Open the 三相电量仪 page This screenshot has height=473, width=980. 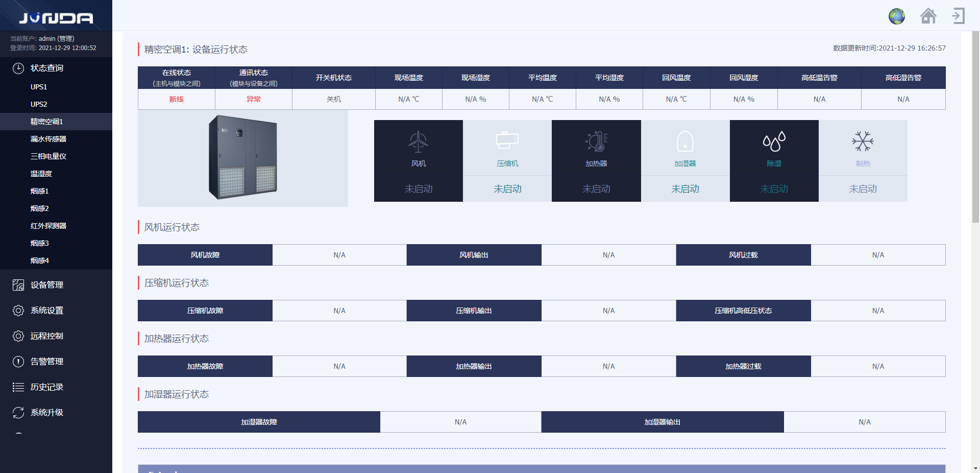pyautogui.click(x=48, y=156)
